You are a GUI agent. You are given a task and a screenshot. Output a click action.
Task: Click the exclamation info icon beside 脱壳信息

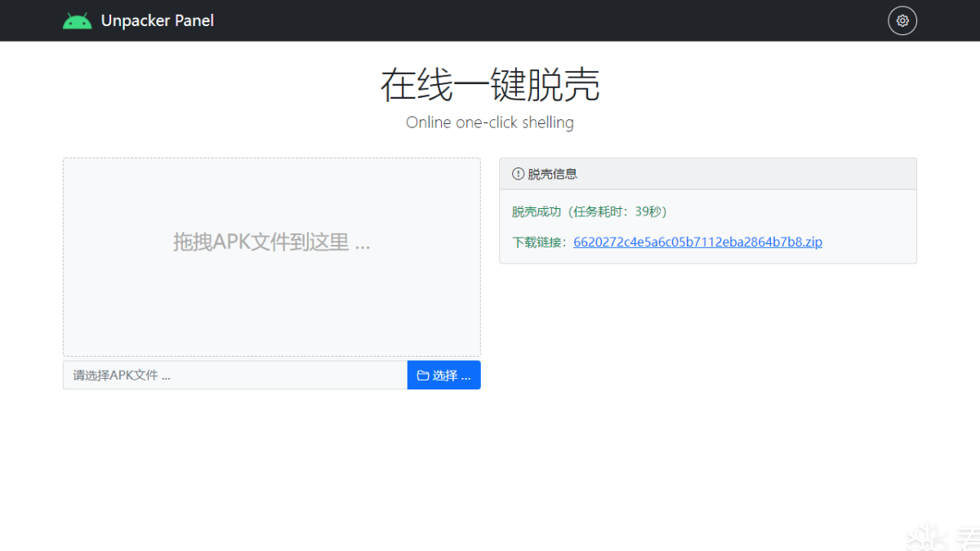[x=518, y=174]
